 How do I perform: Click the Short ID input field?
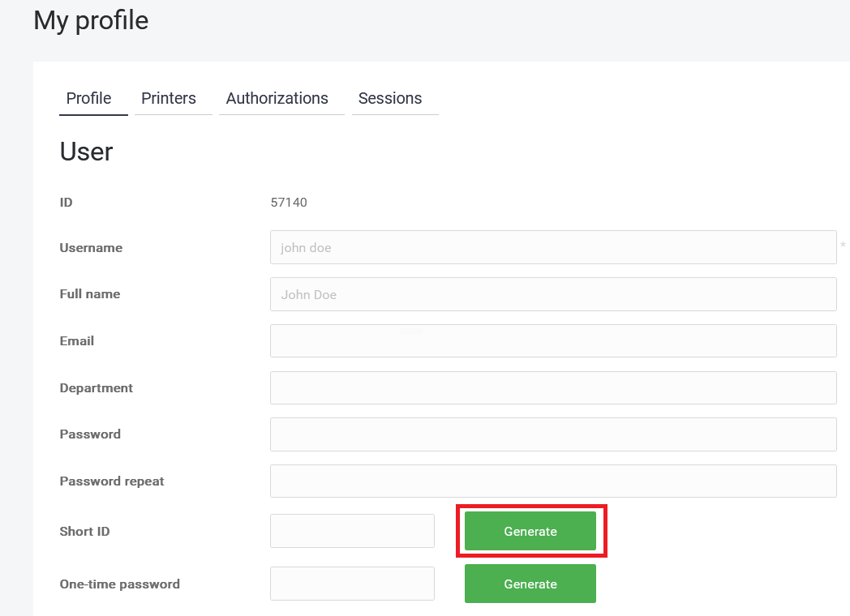pos(352,531)
